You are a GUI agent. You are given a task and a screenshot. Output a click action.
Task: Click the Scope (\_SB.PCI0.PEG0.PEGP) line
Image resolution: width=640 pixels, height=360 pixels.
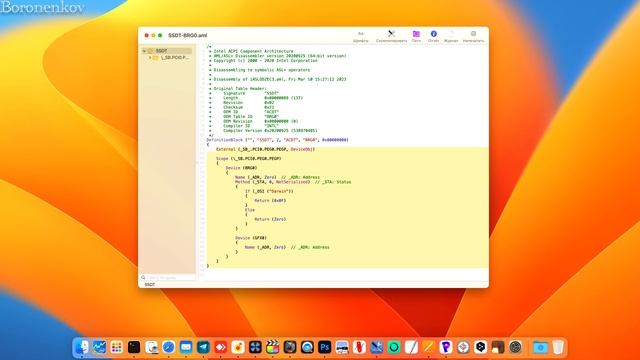[249, 158]
